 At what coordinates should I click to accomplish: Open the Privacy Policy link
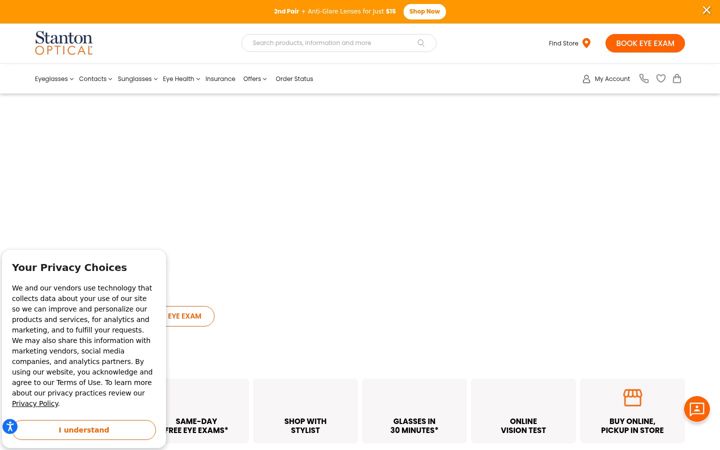point(35,403)
